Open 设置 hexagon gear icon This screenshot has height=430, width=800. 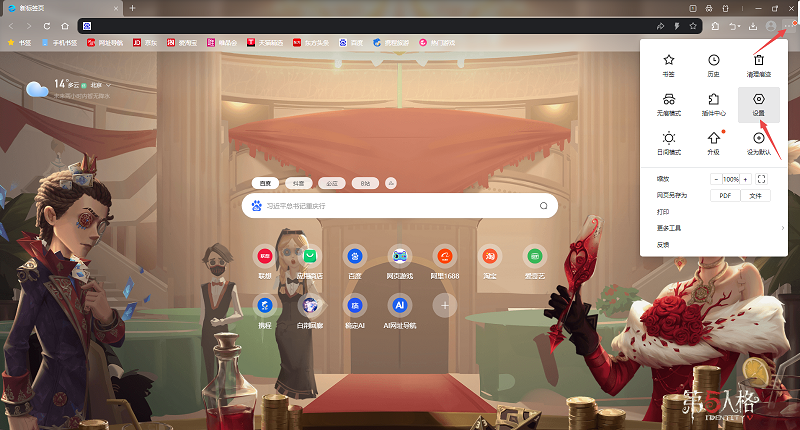759,99
